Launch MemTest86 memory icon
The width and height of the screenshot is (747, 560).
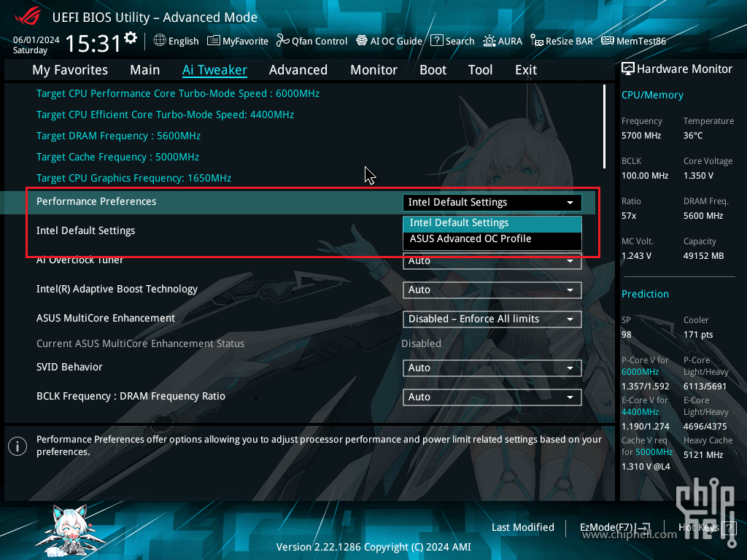pyautogui.click(x=608, y=41)
